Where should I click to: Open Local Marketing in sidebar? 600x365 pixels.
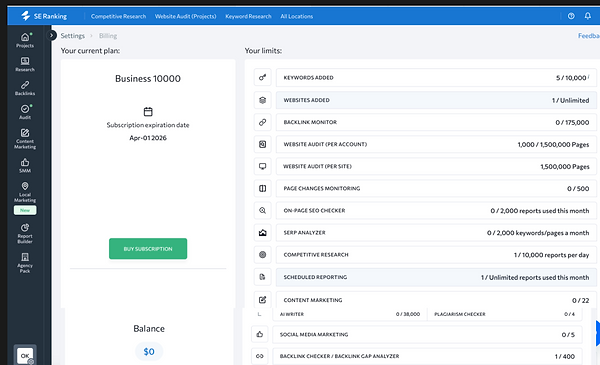point(25,192)
